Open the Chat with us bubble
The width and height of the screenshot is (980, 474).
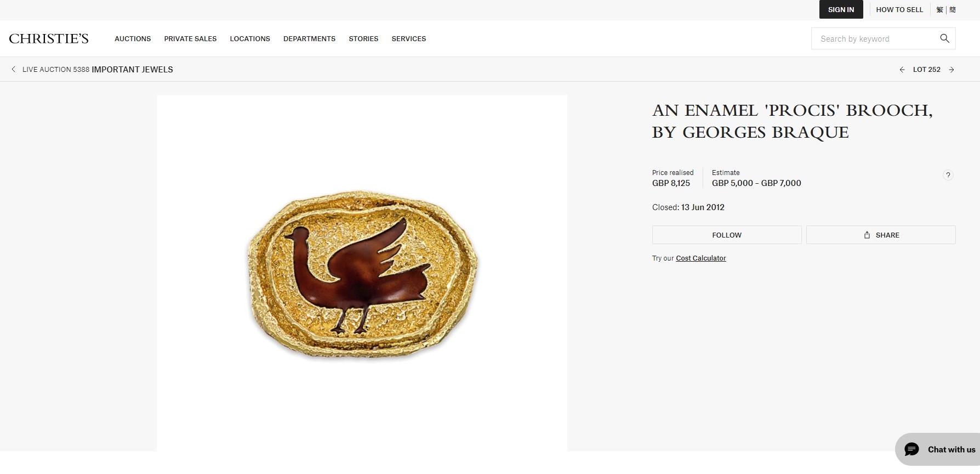pyautogui.click(x=938, y=449)
